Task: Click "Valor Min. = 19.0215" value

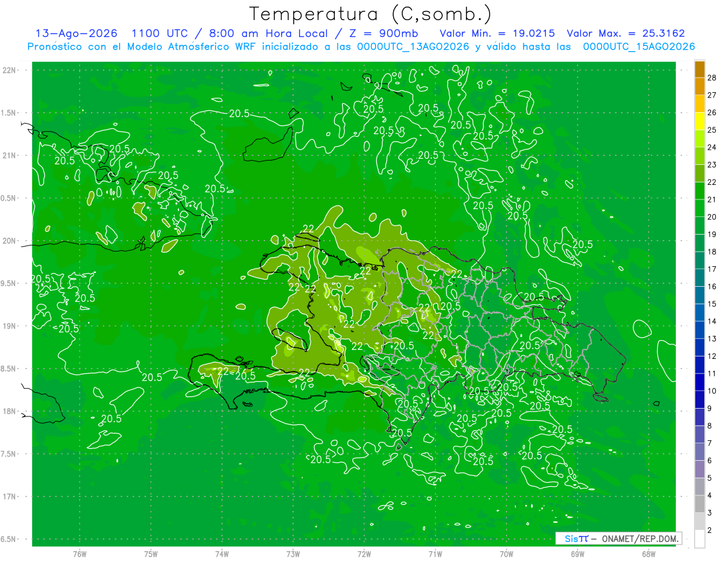Action: [x=497, y=33]
